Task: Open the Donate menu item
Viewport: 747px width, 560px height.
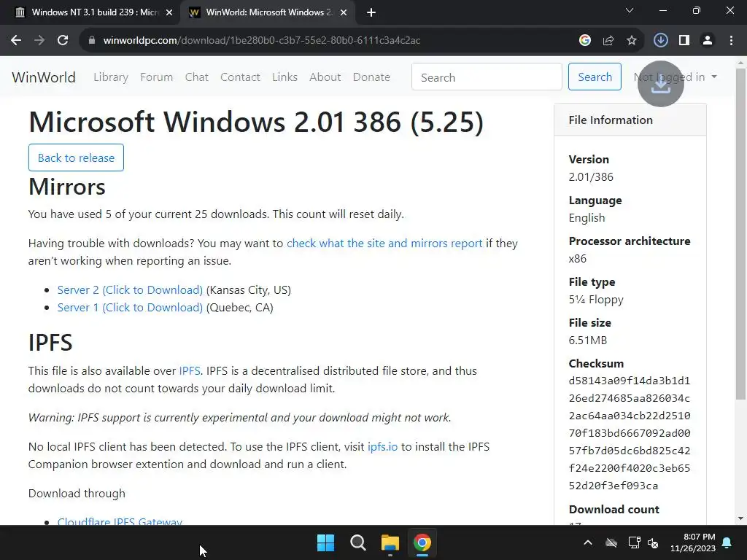Action: coord(371,77)
